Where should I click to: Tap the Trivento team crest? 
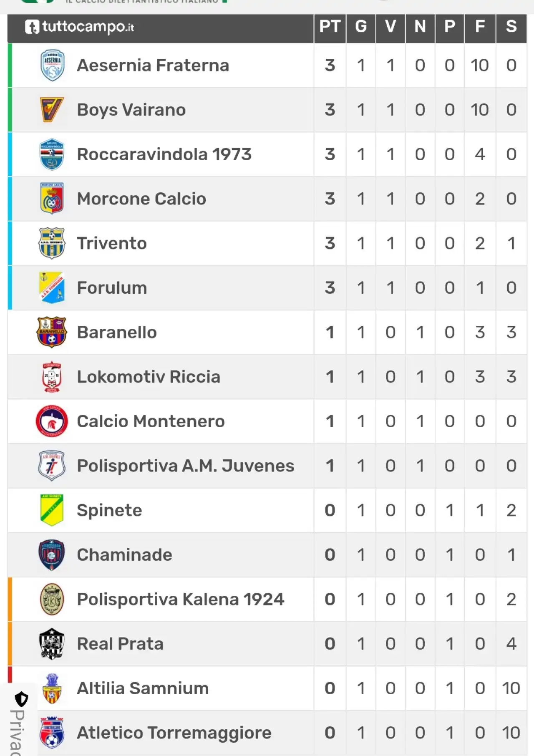[52, 243]
